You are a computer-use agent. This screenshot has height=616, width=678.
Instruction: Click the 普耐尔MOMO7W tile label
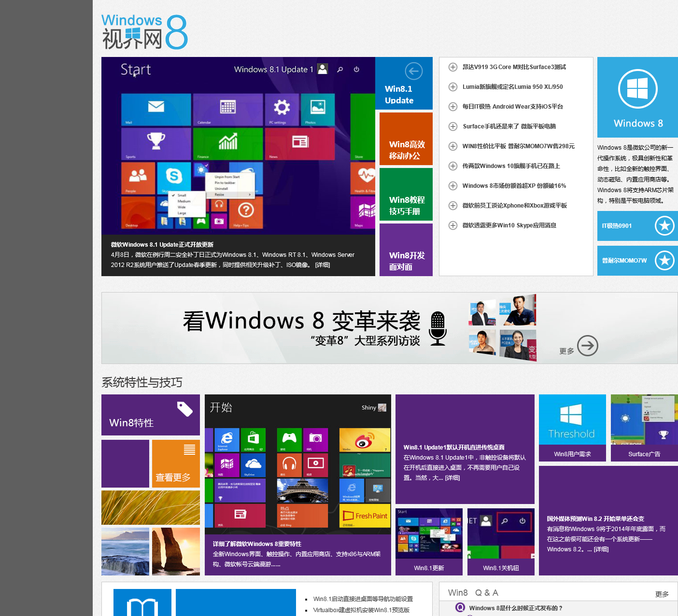tap(624, 261)
